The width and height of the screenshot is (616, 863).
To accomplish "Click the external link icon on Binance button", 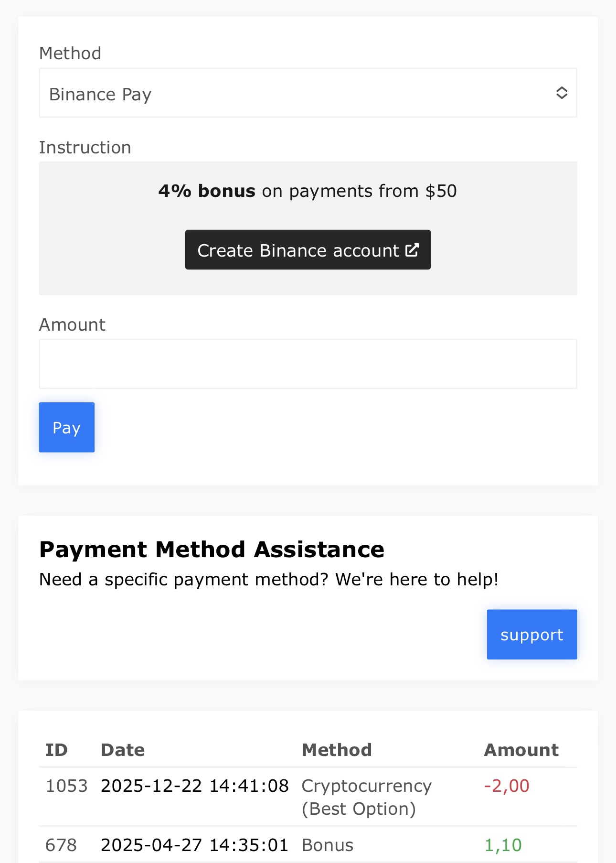I will pos(412,250).
